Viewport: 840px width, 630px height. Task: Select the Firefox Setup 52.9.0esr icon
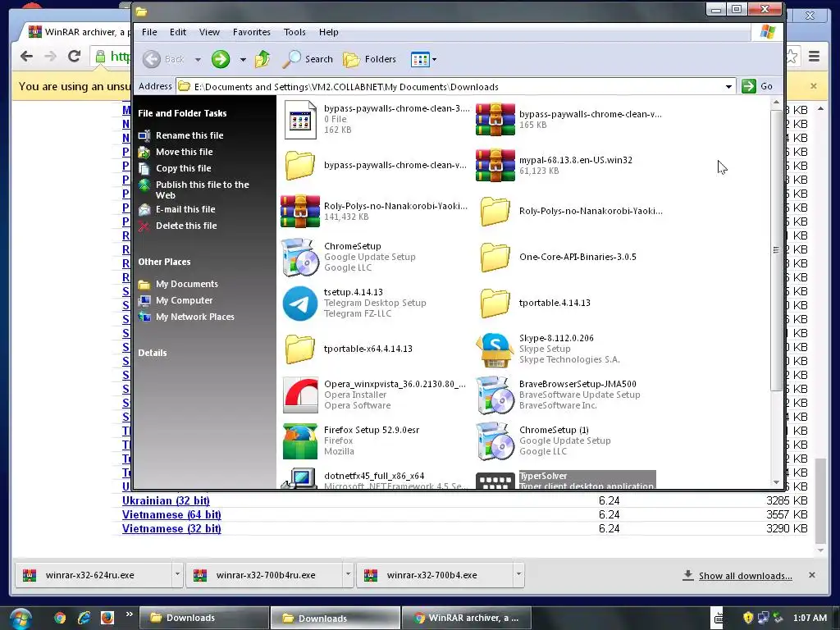300,441
